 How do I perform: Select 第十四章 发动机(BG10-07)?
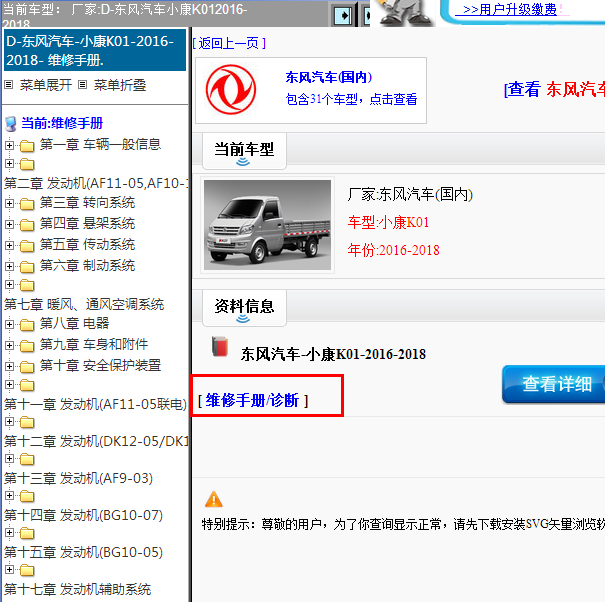[83, 515]
